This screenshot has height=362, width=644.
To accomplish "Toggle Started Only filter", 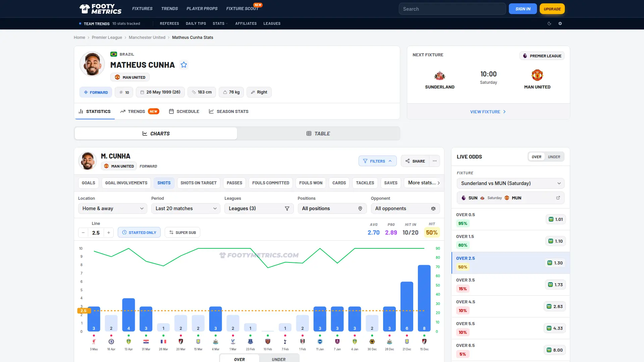I will 139,233.
